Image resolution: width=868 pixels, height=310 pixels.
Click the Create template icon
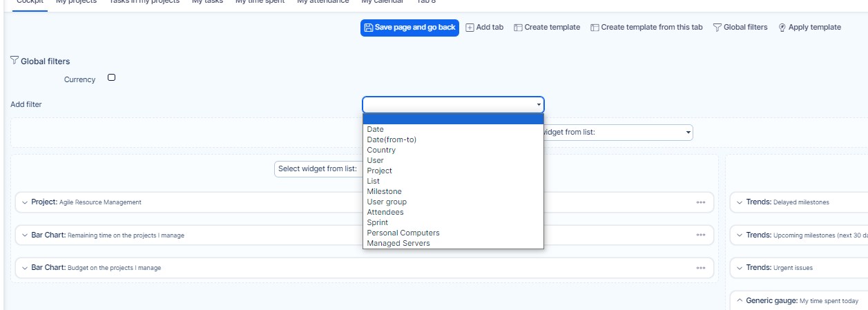click(x=518, y=28)
